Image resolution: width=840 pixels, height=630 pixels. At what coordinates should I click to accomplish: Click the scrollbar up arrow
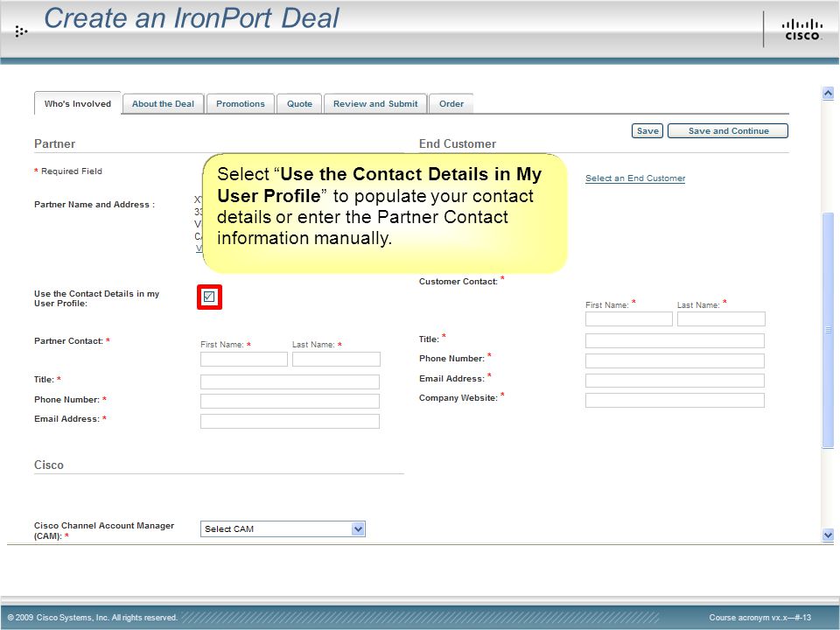click(x=828, y=94)
